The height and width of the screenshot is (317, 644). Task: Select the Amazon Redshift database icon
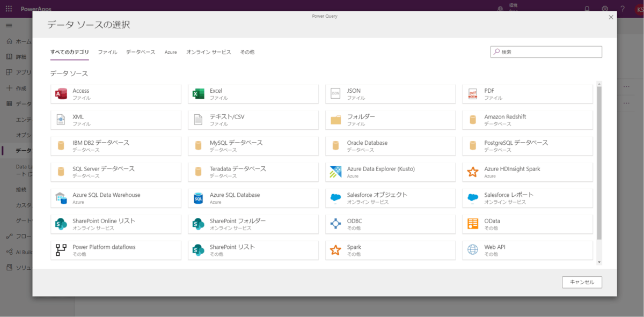pyautogui.click(x=473, y=120)
